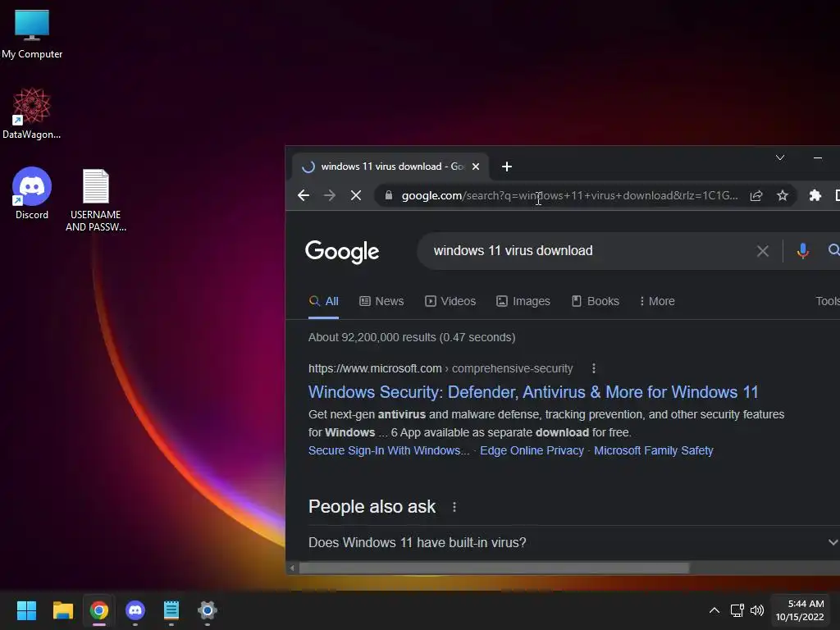Click the windows 11 virus download tab

(x=390, y=167)
